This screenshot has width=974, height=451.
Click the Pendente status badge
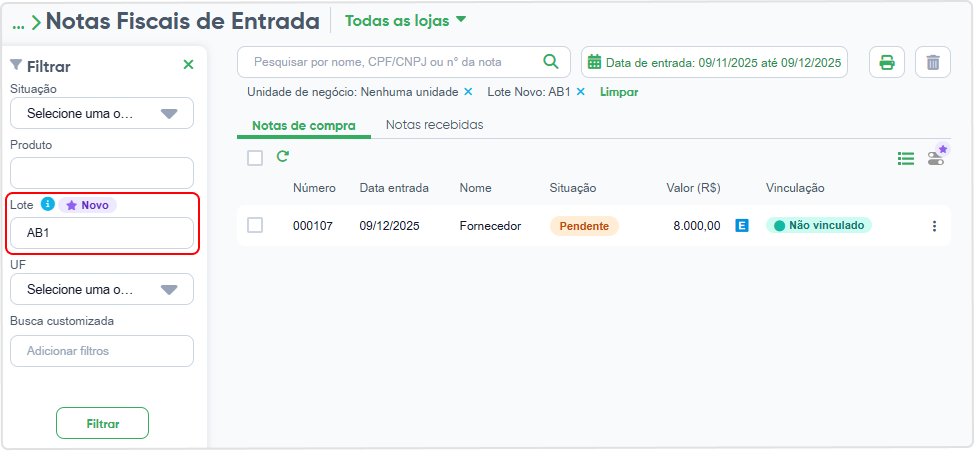click(x=584, y=226)
